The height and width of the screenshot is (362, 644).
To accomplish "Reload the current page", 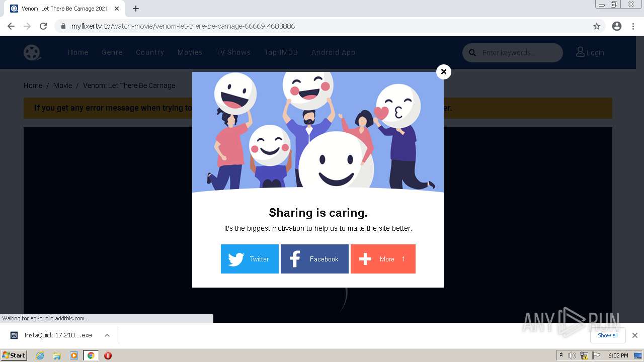I will [43, 26].
